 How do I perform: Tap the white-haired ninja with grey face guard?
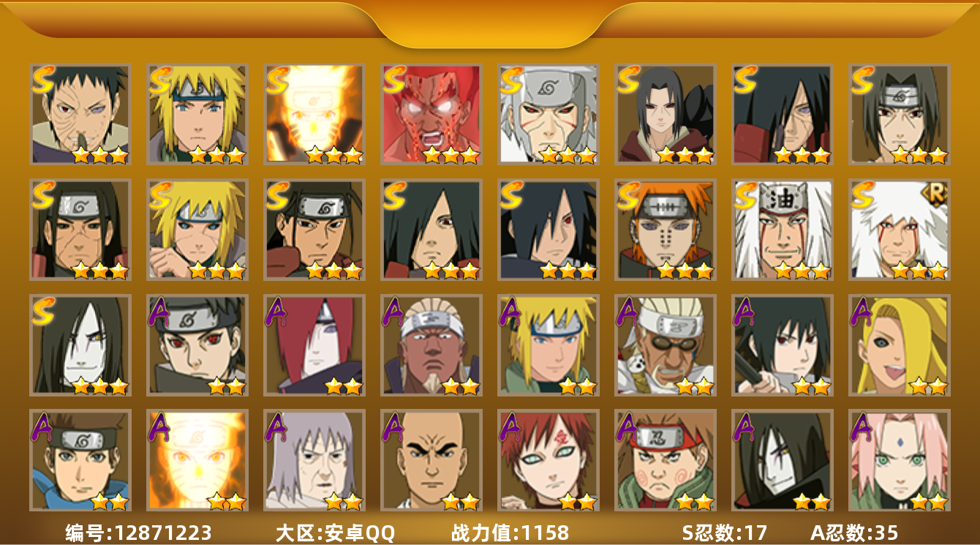pyautogui.click(x=548, y=114)
